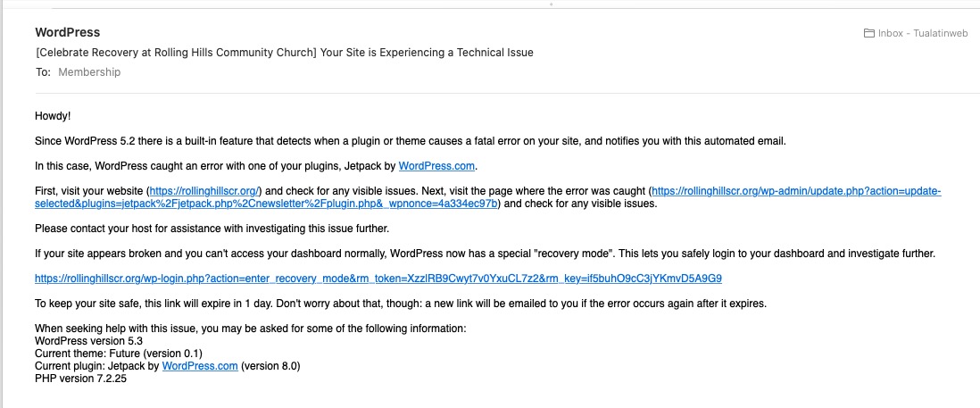
Task: Click the Howdy! greeting text
Action: coord(53,116)
